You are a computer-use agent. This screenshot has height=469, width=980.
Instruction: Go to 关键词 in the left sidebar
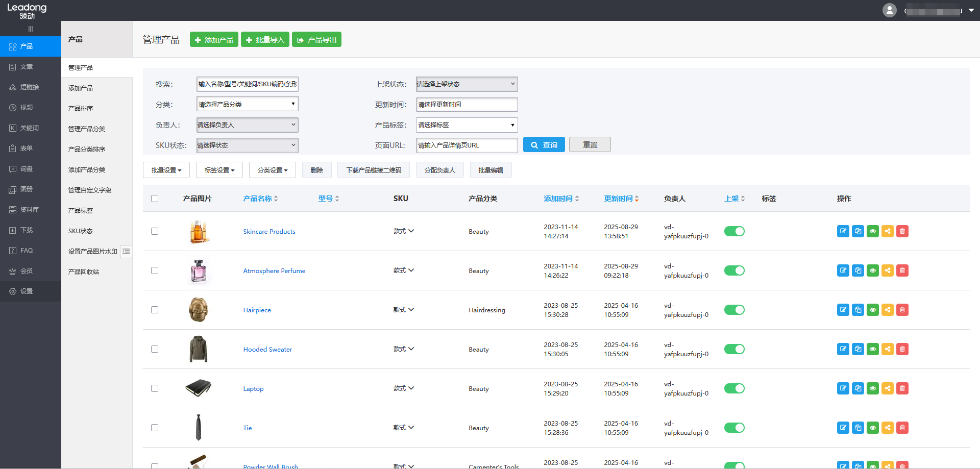tap(29, 128)
